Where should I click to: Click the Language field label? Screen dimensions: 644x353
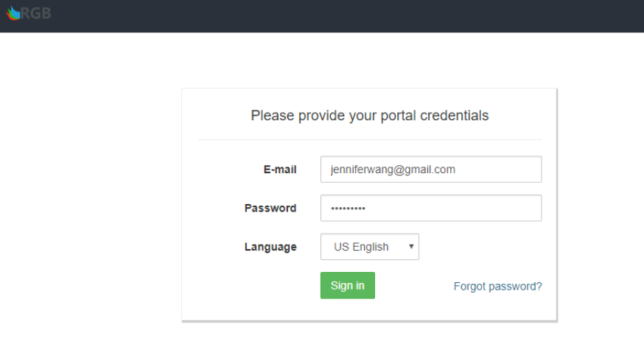pos(270,247)
